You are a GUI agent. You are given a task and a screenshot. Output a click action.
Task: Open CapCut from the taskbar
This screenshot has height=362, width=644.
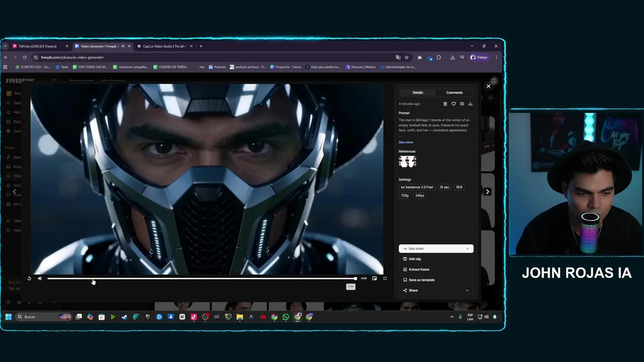pos(182,317)
